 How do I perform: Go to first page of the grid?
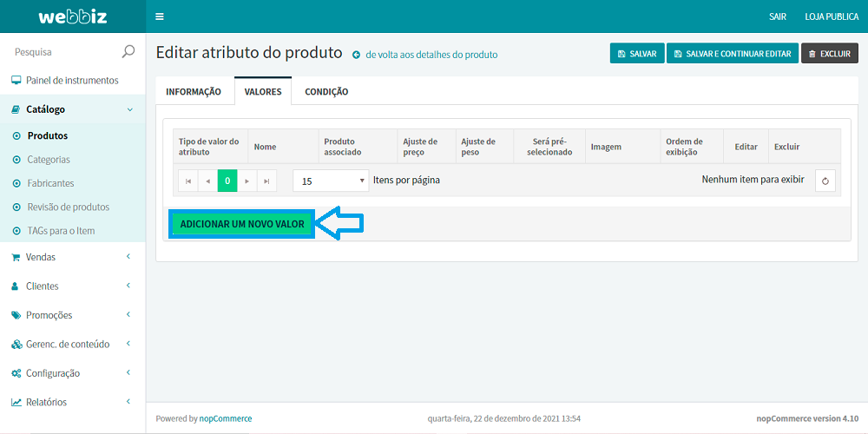[x=187, y=181]
